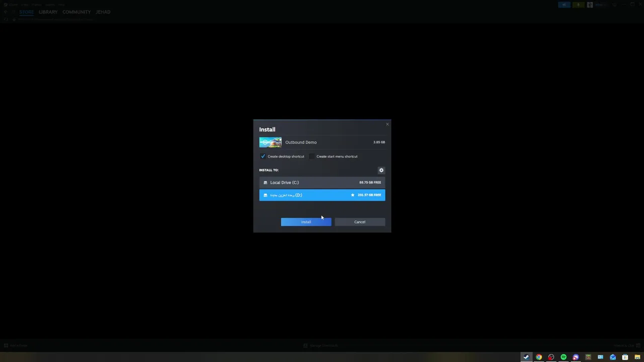Select Local Drive (C:) as install location
This screenshot has height=362, width=644.
[322, 183]
